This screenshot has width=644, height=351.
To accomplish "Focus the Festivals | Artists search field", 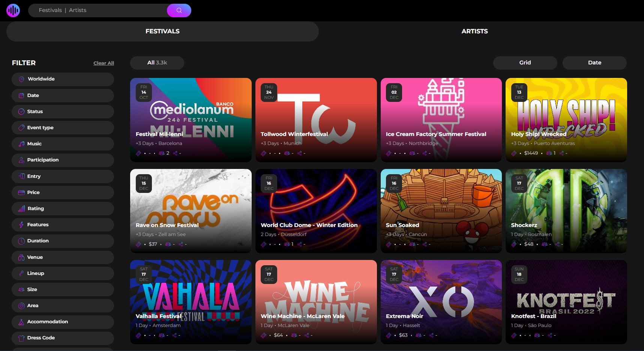I will pyautogui.click(x=98, y=10).
